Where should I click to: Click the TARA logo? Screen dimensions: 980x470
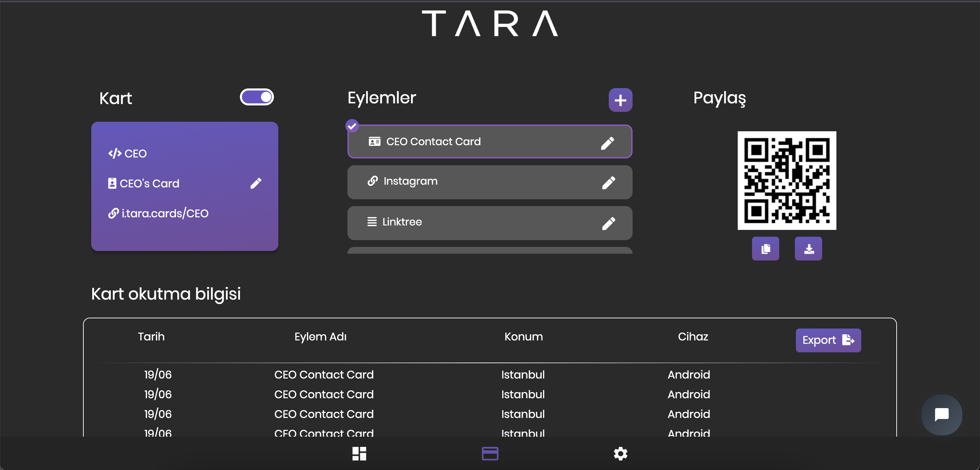[x=490, y=23]
